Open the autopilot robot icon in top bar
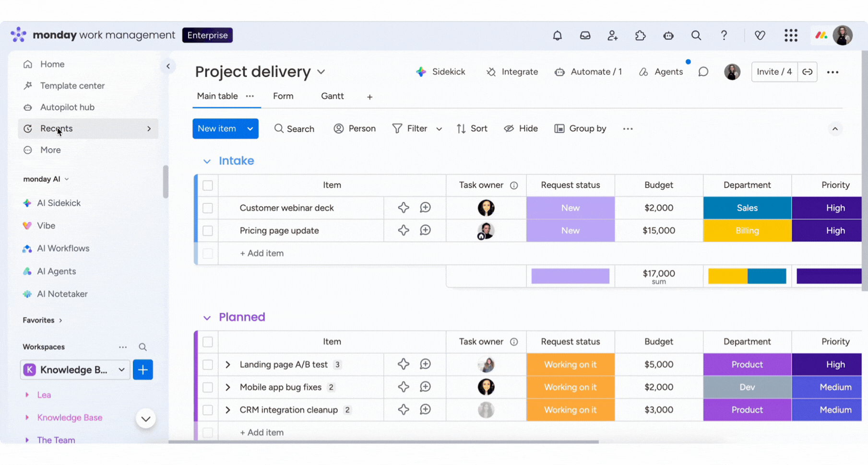 668,35
